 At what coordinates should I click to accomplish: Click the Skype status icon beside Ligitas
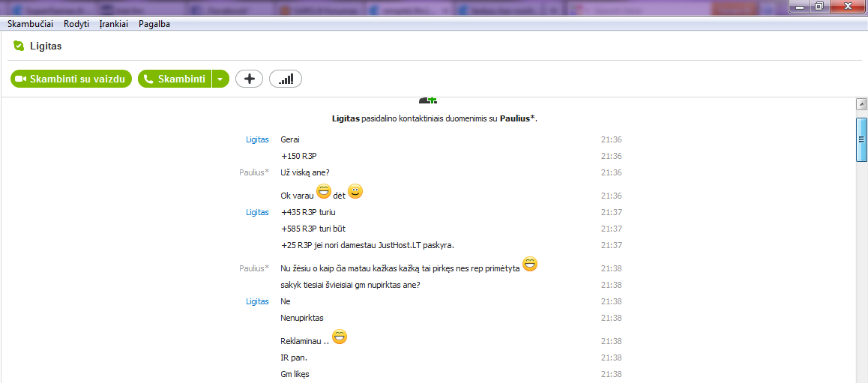[x=19, y=46]
